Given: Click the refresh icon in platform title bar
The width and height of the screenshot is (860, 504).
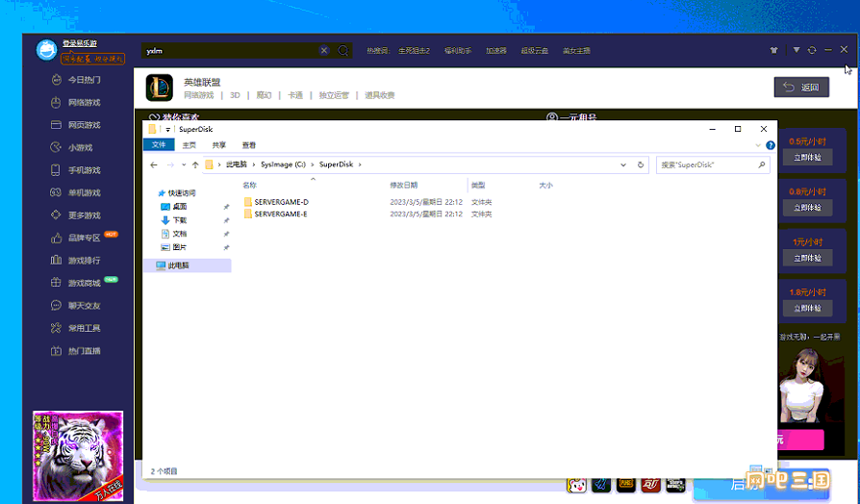Looking at the screenshot, I should (812, 50).
